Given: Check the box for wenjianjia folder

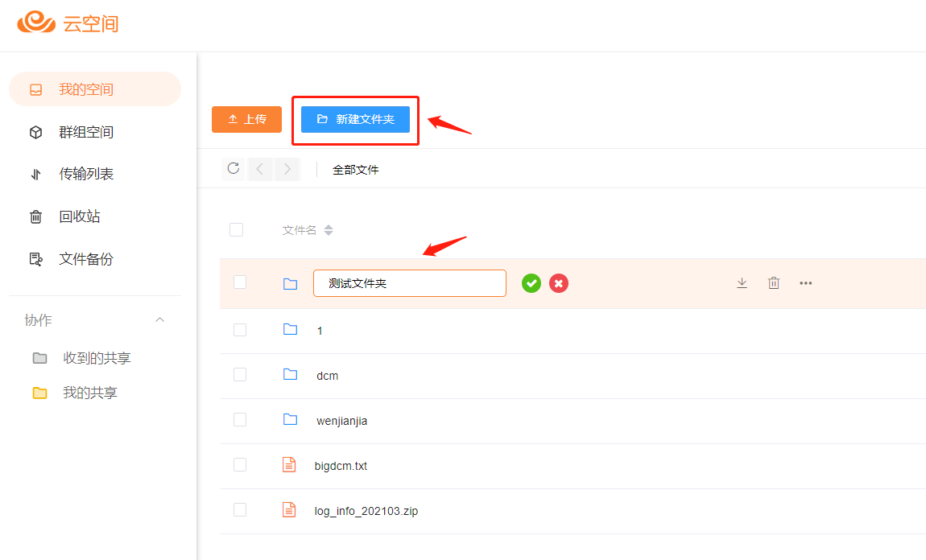Looking at the screenshot, I should (240, 419).
